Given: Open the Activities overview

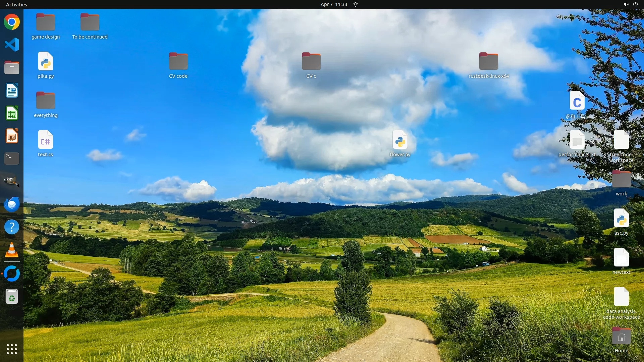Looking at the screenshot, I should click(16, 4).
